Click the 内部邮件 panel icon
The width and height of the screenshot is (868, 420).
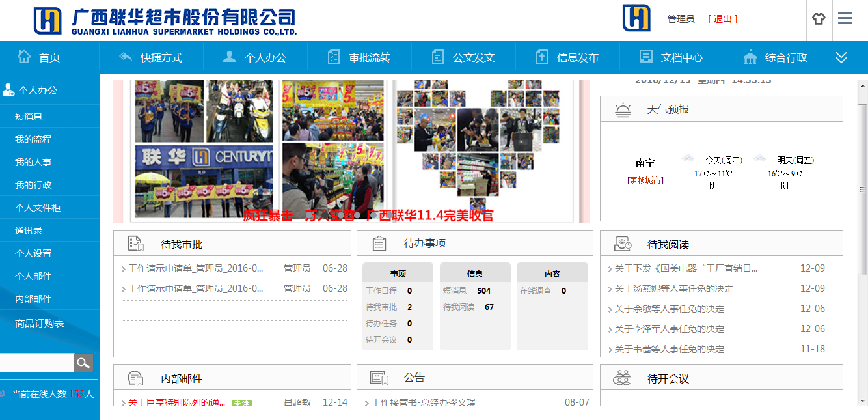(135, 378)
